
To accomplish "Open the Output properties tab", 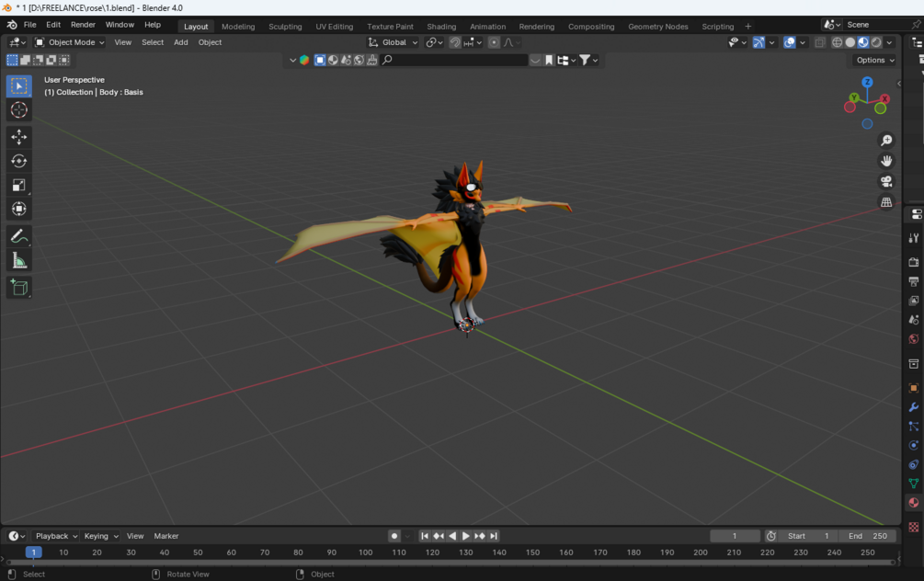I will 914,281.
